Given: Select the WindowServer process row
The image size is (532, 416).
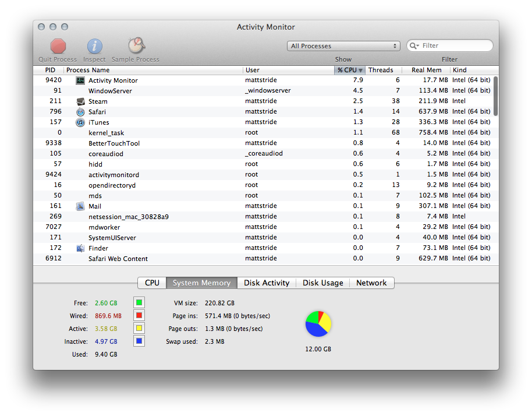Looking at the screenshot, I should pyautogui.click(x=263, y=91).
